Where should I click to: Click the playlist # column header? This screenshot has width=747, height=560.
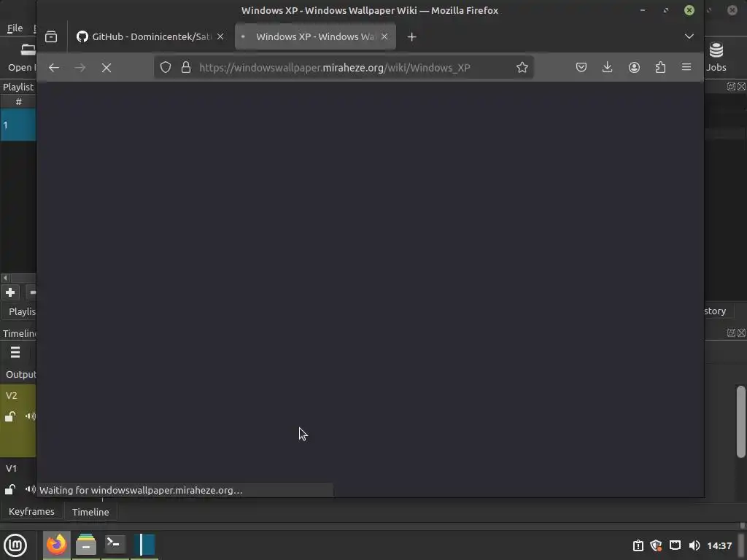[18, 101]
